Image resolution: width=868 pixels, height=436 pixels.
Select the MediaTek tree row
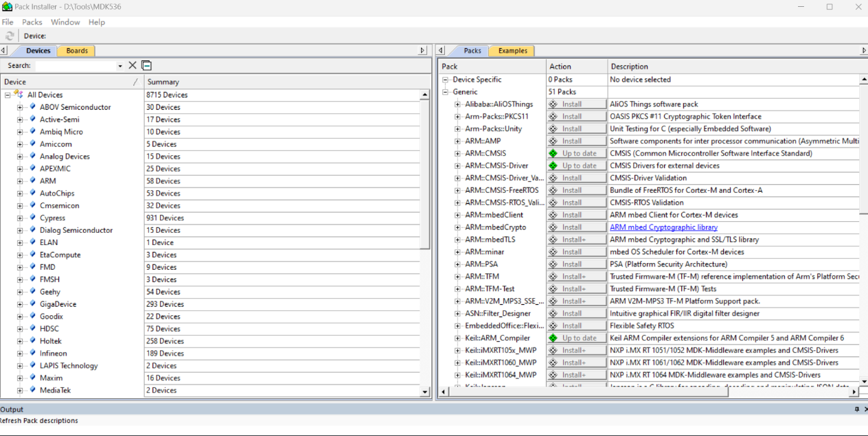(x=55, y=391)
